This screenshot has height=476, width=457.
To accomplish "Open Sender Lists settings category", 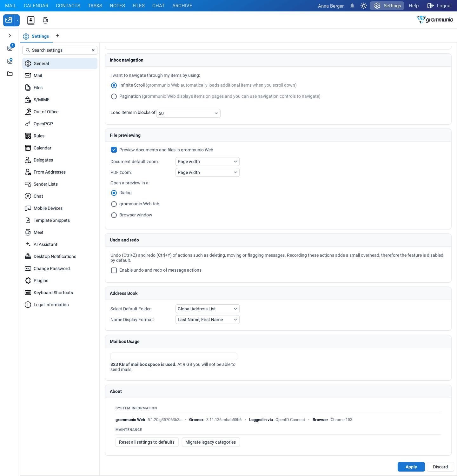I will [60, 184].
